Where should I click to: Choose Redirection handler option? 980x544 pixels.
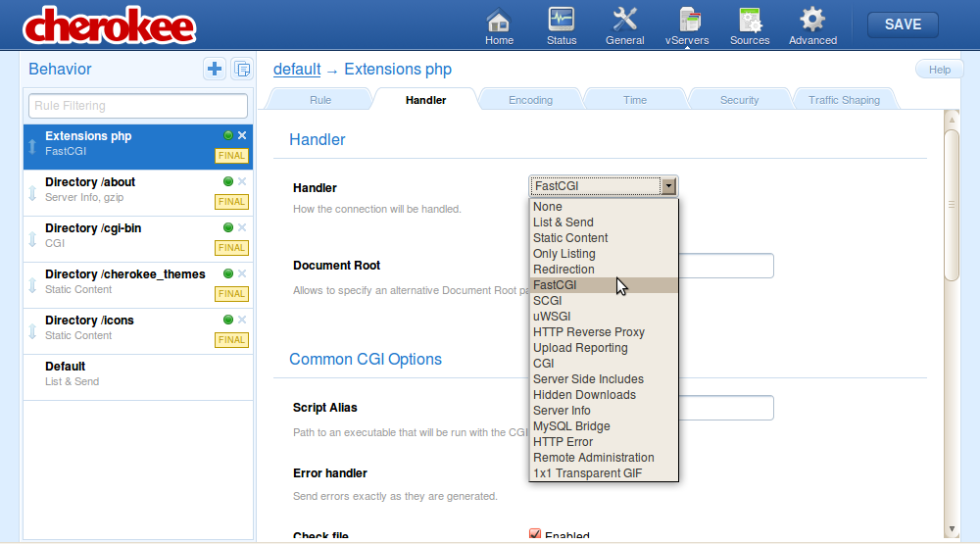pyautogui.click(x=604, y=269)
